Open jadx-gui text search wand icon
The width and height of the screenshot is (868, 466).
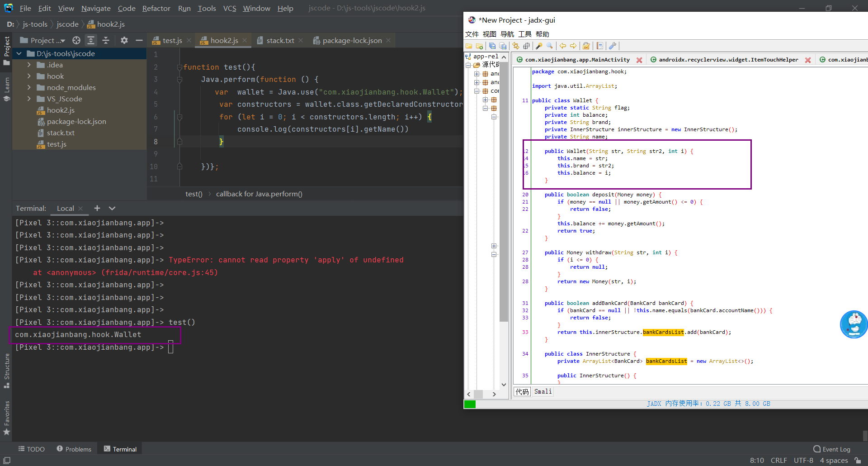(x=539, y=46)
